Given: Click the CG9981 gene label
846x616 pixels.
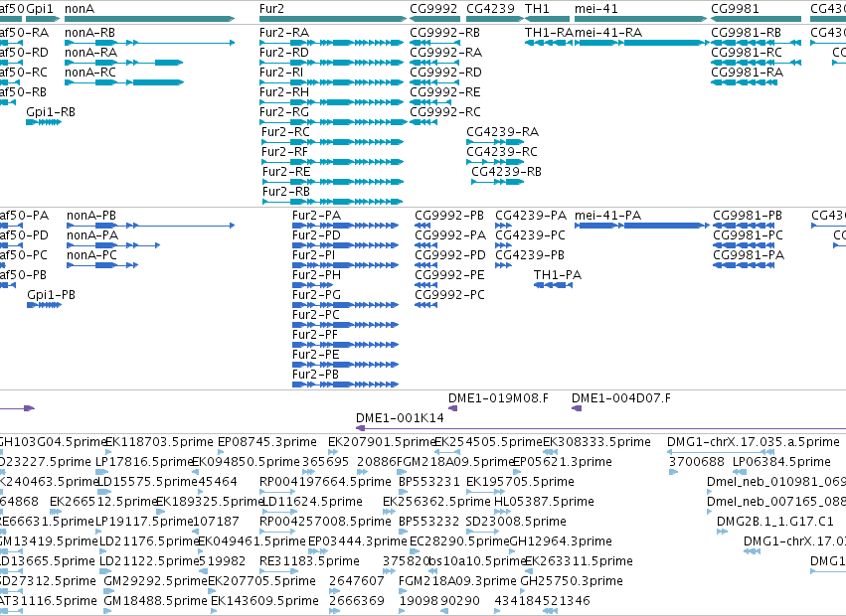Looking at the screenshot, I should coord(735,9).
